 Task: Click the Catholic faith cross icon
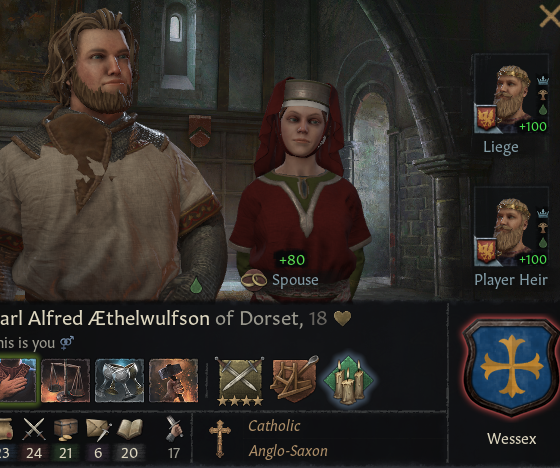point(219,438)
